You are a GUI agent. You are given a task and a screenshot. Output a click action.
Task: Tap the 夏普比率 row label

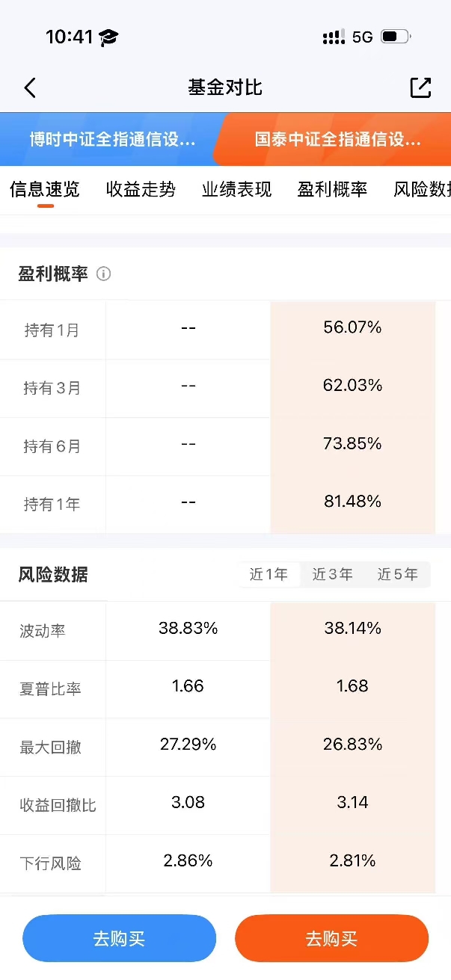(x=50, y=688)
